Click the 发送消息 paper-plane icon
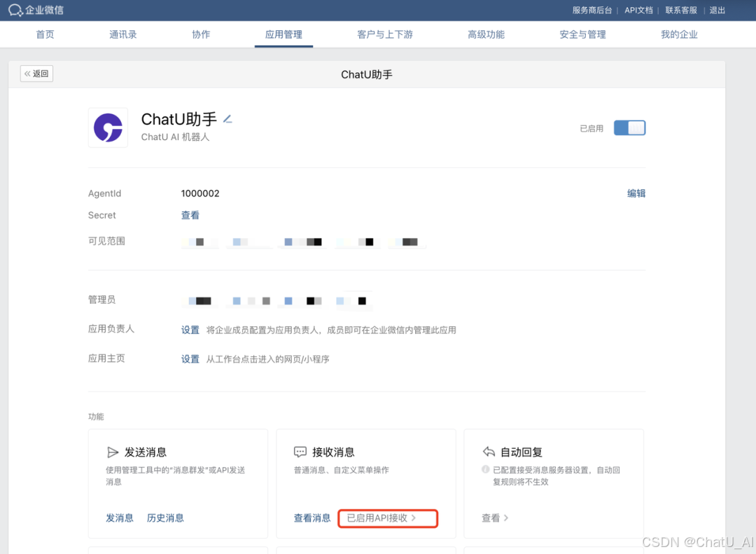Image resolution: width=756 pixels, height=554 pixels. 112,452
